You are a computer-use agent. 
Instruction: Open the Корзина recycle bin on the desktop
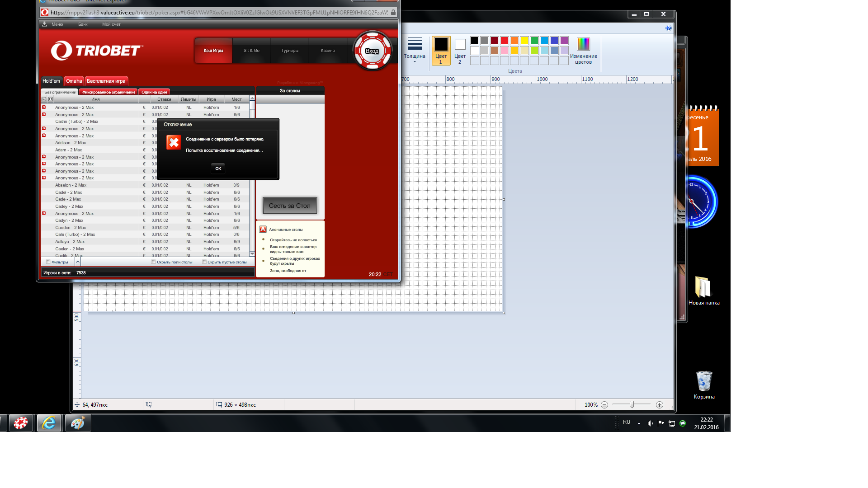click(704, 385)
